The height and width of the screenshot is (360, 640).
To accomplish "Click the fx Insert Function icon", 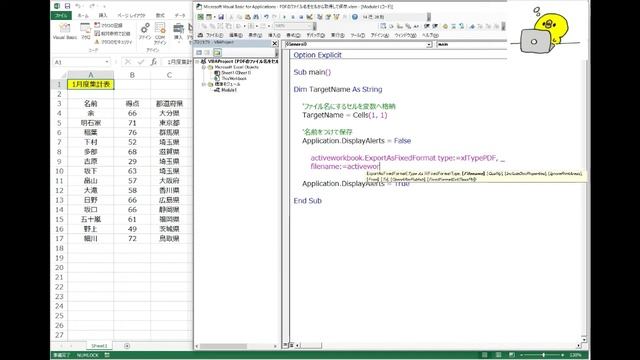I will [153, 62].
